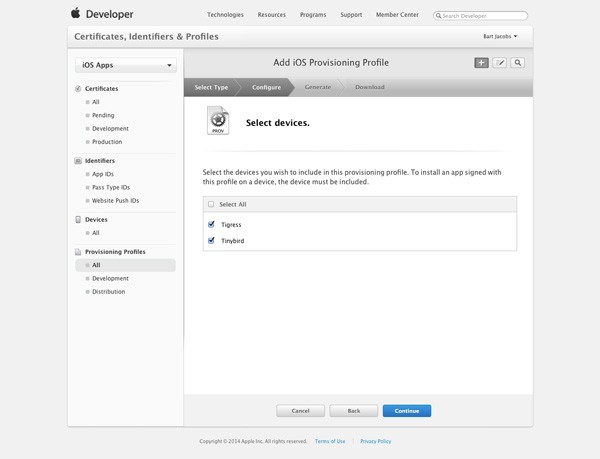Select All under Certificates
Viewport: 600px width, 459px height.
[x=96, y=102]
